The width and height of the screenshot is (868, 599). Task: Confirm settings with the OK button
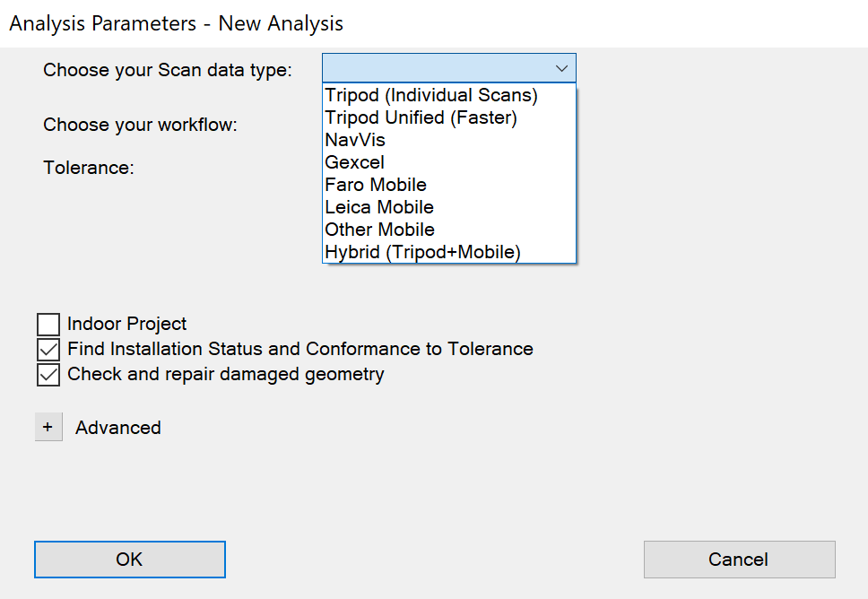point(130,560)
